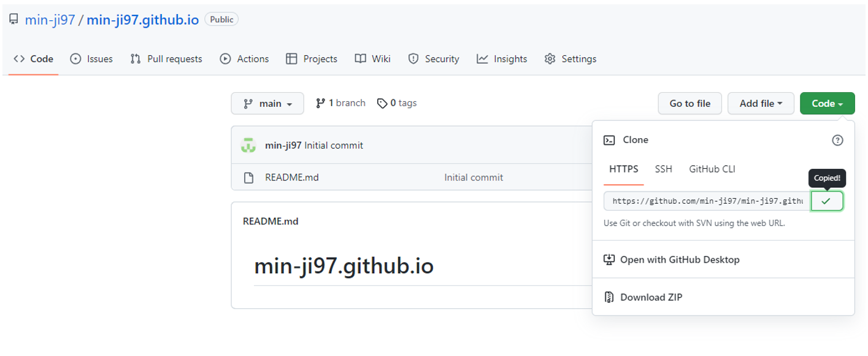Open the Wiki tab
Screen dimensions: 868x356
click(372, 59)
